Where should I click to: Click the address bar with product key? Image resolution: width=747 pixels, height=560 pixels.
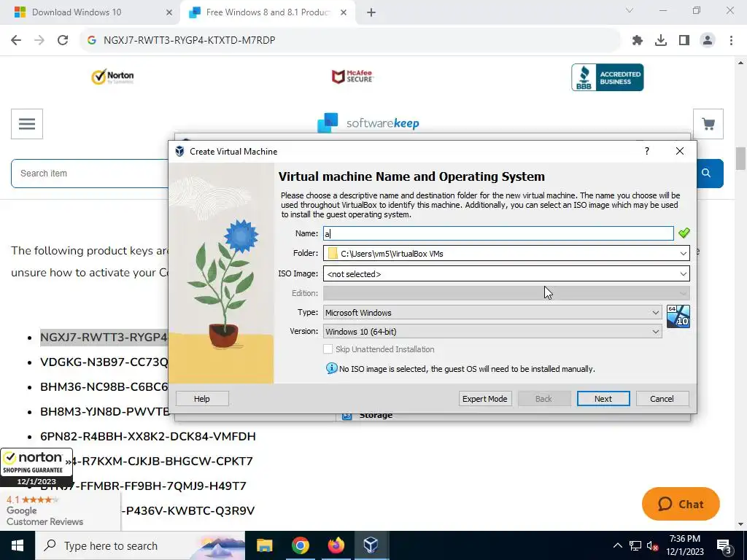click(350, 40)
